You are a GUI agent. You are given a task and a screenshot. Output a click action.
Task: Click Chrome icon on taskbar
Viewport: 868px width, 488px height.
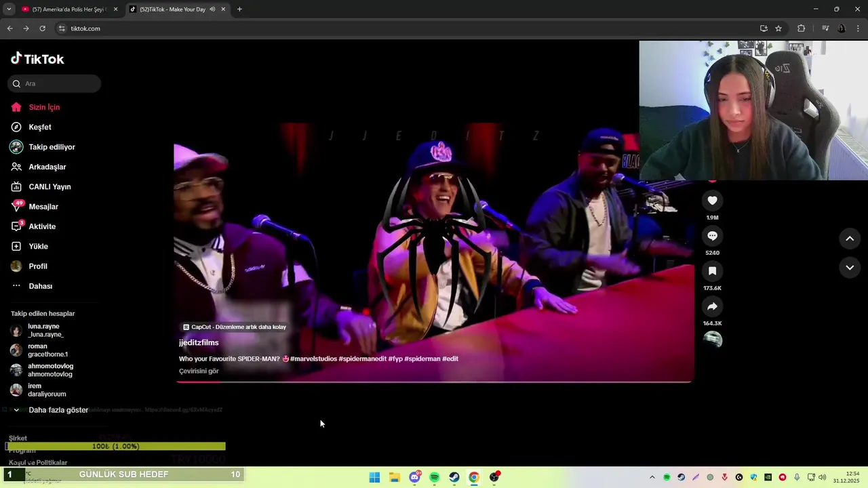474,477
